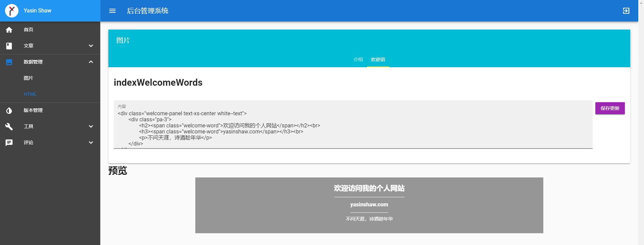Click the droplet icon beside 版本管理
The width and height of the screenshot is (644, 245).
(9, 111)
